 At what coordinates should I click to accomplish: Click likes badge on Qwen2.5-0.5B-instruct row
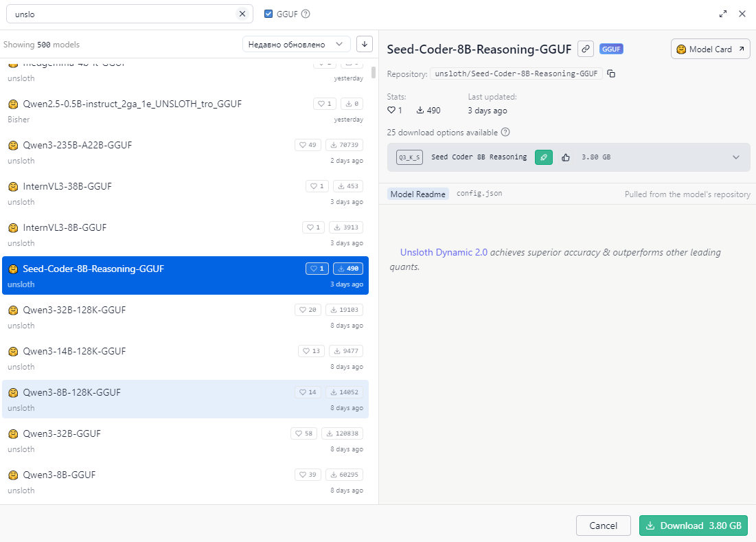[325, 104]
